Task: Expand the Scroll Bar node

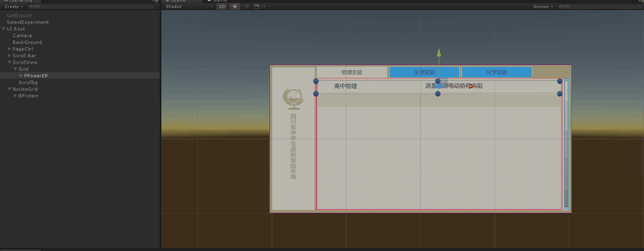Action: pos(10,56)
